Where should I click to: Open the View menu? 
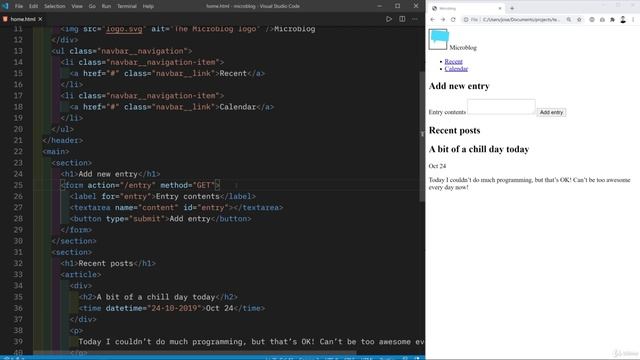click(x=77, y=6)
